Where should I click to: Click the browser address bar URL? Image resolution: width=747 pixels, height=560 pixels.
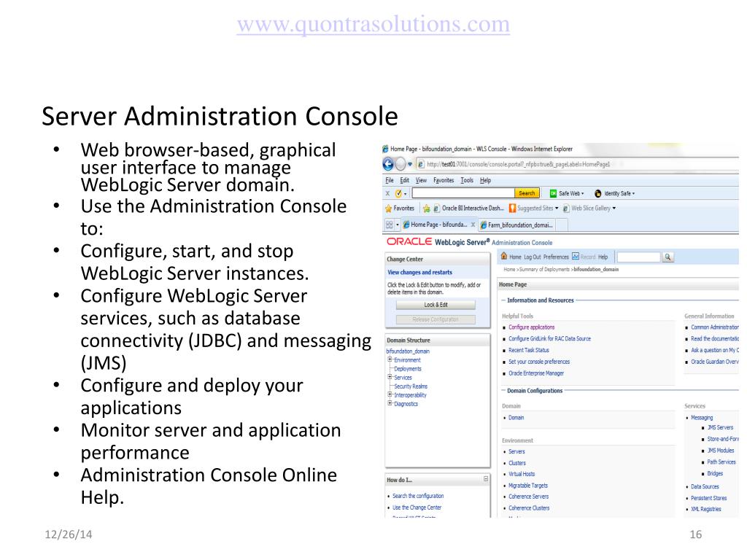[x=519, y=164]
